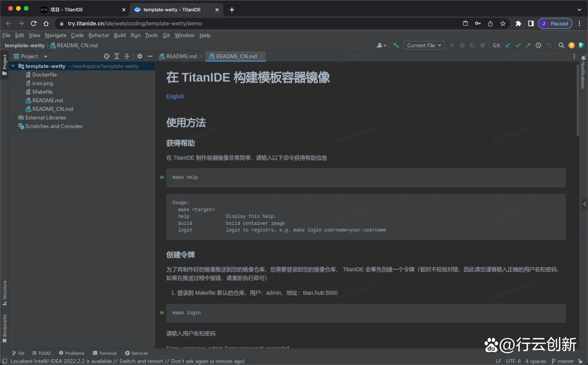This screenshot has width=588, height=365.
Task: Open the Services tool window
Action: click(x=136, y=353)
